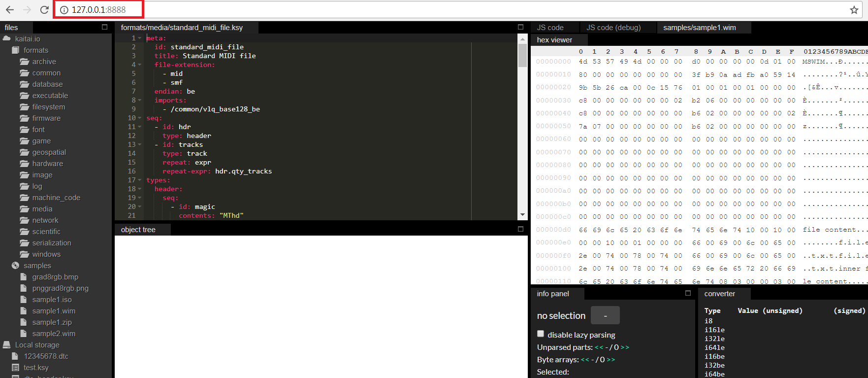Viewport: 868px width, 378px height.
Task: Collapse the types section fold arrow on line 17
Action: pyautogui.click(x=140, y=180)
